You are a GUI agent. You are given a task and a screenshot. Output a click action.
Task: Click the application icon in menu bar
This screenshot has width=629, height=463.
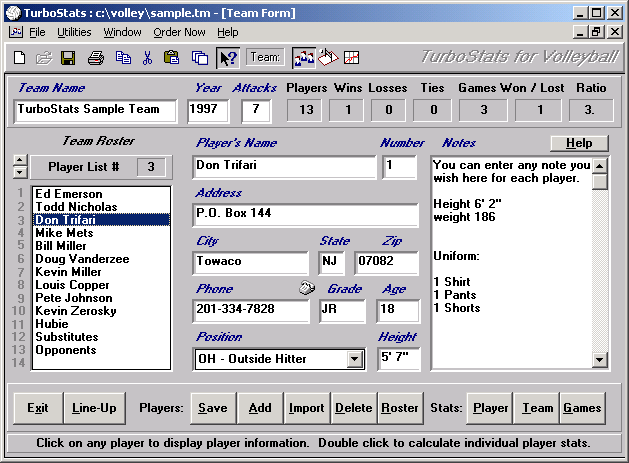(x=16, y=32)
